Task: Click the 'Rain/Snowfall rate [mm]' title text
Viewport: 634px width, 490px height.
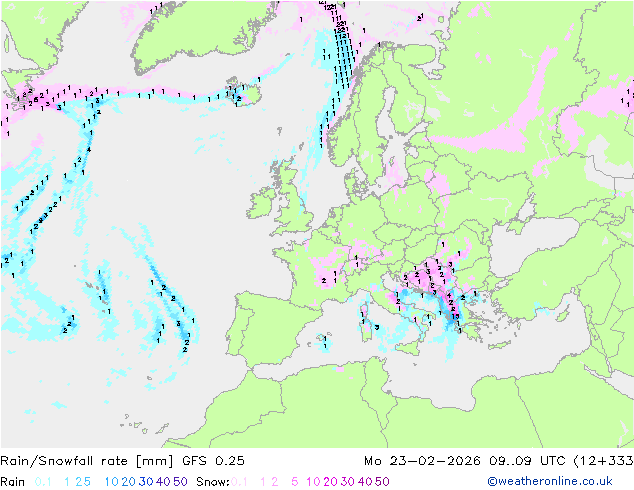Action: (87, 461)
